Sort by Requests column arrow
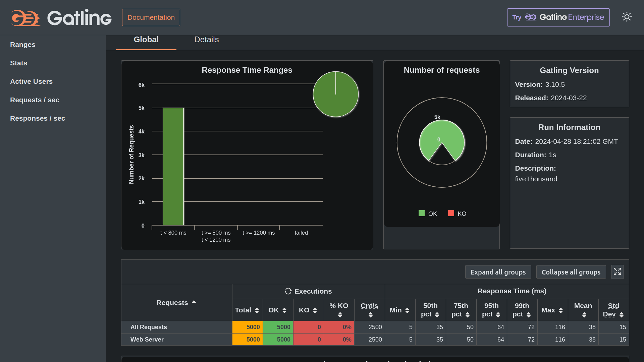Screen dimensions: 644x362 click(x=194, y=302)
